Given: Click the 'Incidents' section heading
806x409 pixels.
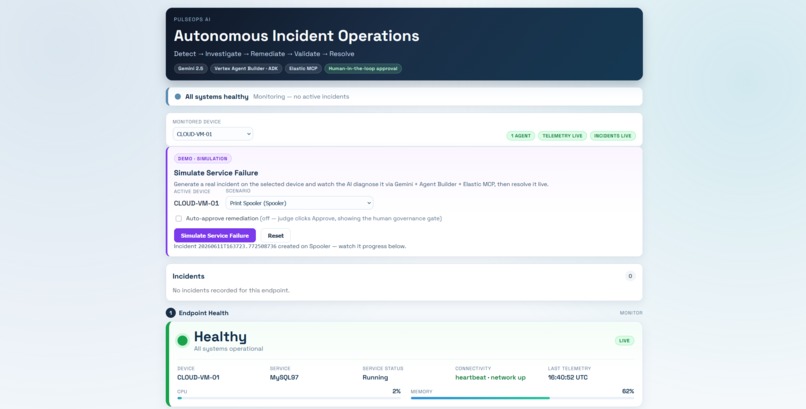Looking at the screenshot, I should (x=188, y=276).
